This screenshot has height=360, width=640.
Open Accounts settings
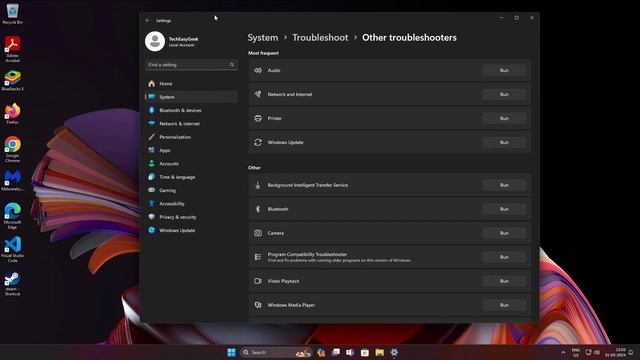(x=191, y=164)
